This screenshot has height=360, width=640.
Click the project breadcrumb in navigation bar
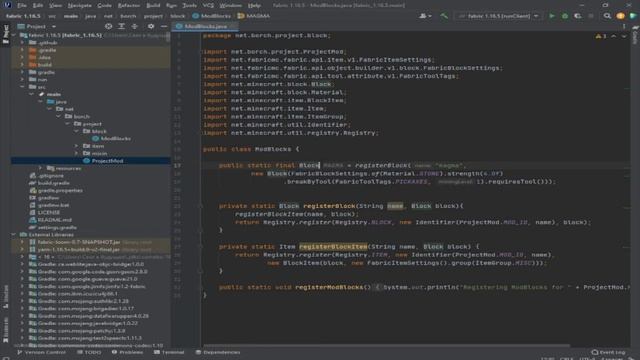[x=153, y=16]
